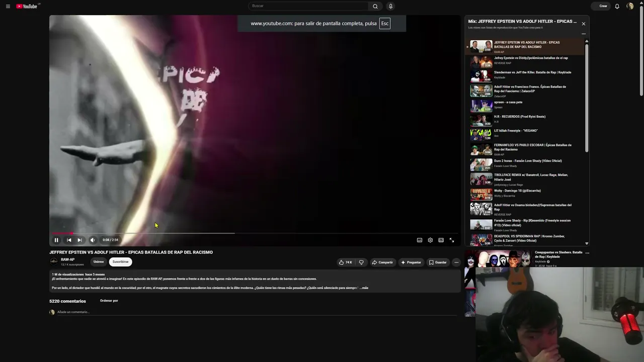Click the Mix playlist title header

[522, 22]
